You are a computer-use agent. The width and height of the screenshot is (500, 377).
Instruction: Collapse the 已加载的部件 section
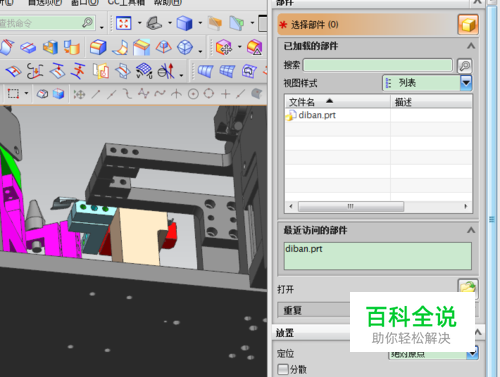471,46
